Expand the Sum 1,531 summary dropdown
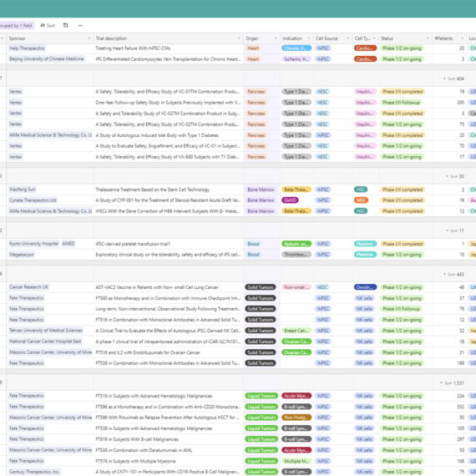 [442, 383]
